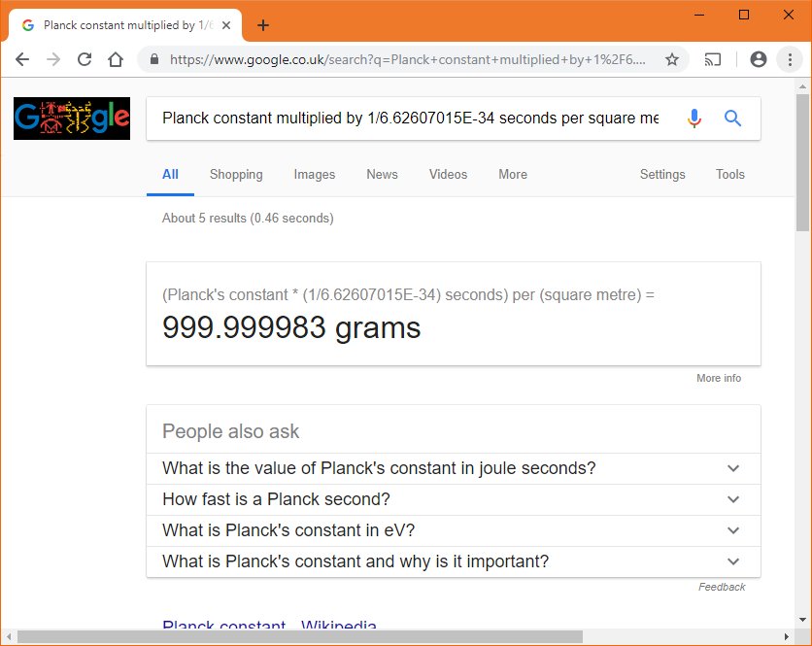
Task: Click the forward navigation arrow
Action: (53, 59)
